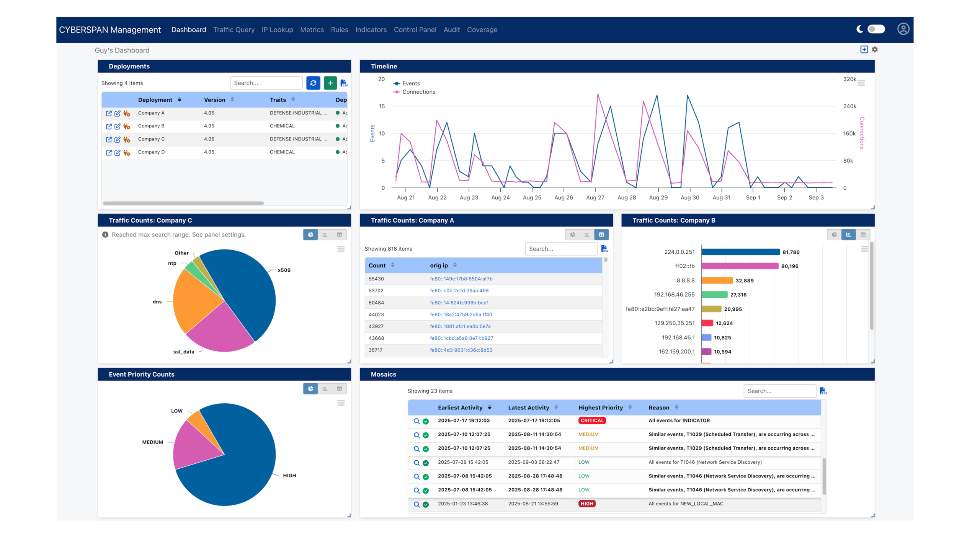
Task: Toggle dark mode switch
Action: (x=876, y=29)
